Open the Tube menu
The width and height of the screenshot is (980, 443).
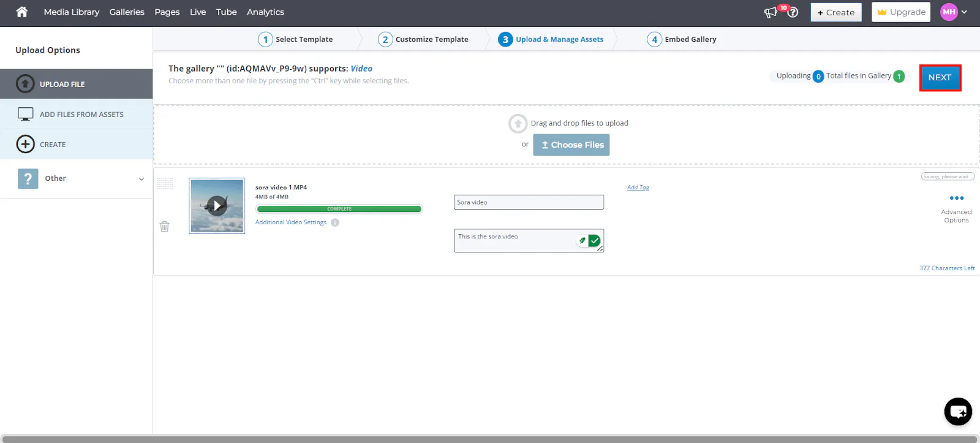coord(227,12)
